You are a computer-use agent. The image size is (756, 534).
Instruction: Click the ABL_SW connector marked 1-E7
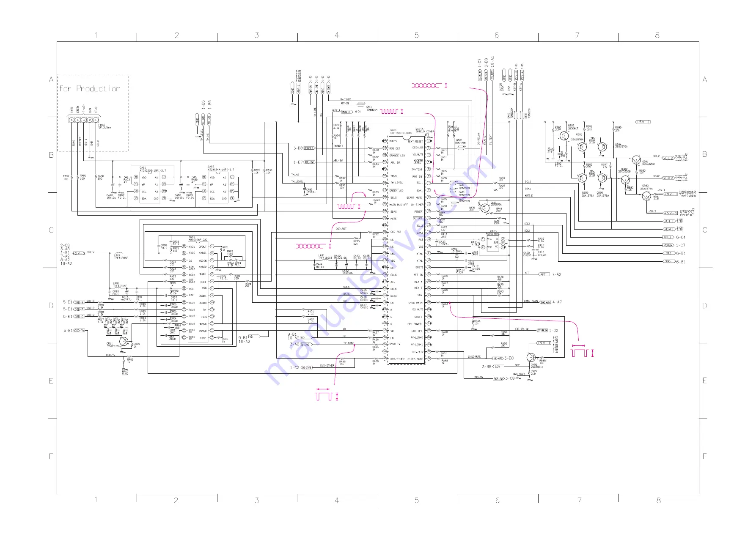310,162
